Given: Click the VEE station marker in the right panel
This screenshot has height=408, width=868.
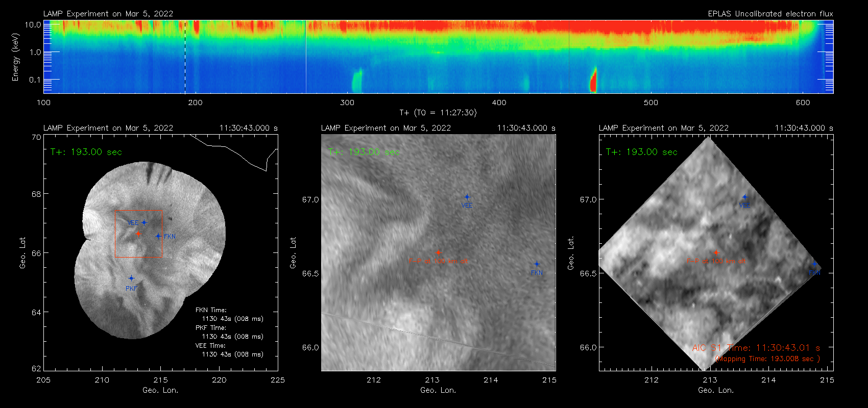Looking at the screenshot, I should coord(744,197).
